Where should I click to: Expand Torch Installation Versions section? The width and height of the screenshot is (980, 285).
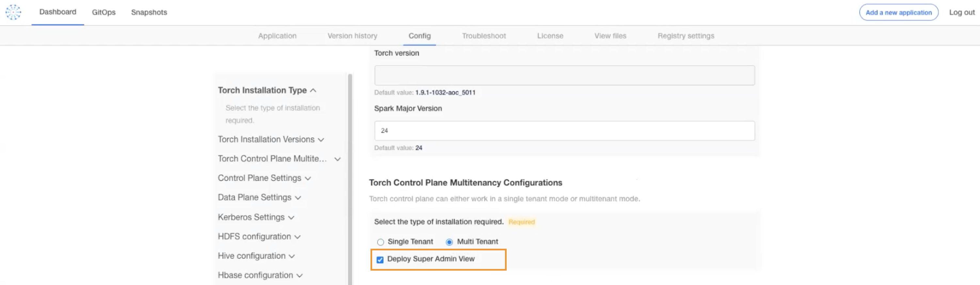321,140
